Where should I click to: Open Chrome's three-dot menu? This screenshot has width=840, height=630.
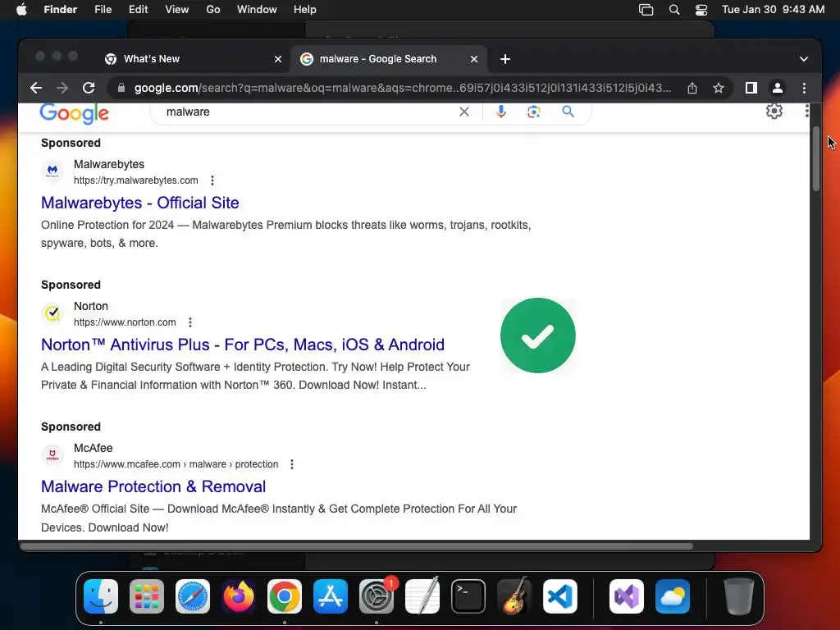tap(804, 88)
